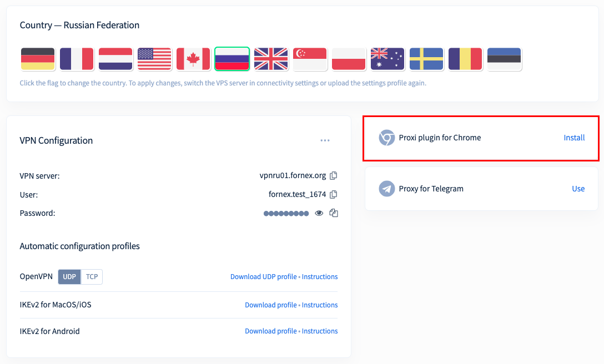Select the Netherlands flag
Screen dimensions: 604x364
(x=115, y=59)
